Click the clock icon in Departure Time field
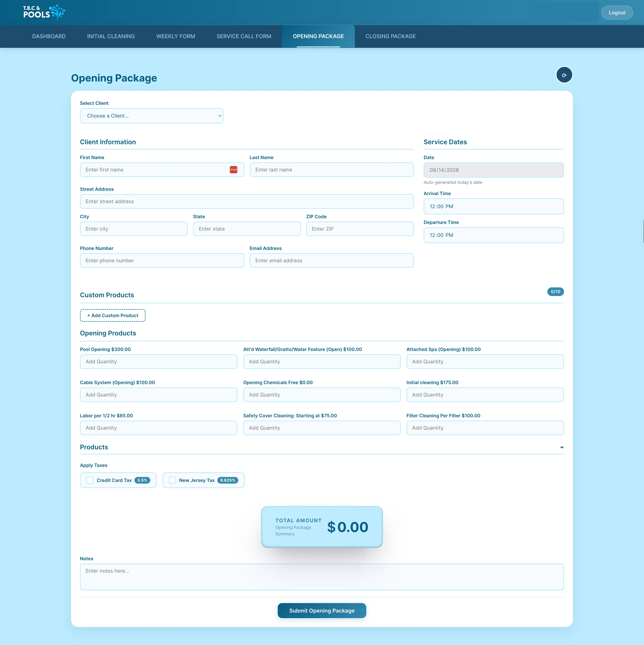The width and height of the screenshot is (644, 645). 555,235
